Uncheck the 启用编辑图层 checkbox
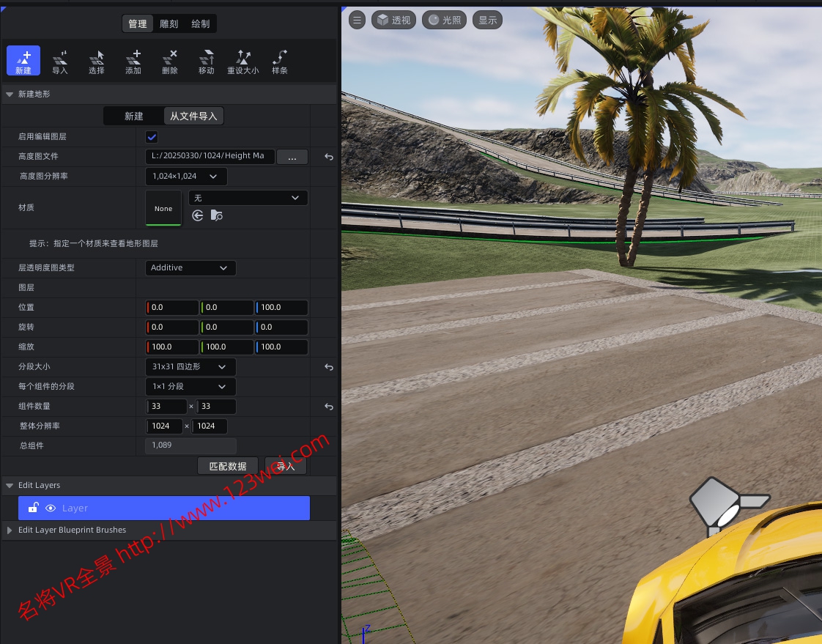This screenshot has width=822, height=644. (152, 137)
